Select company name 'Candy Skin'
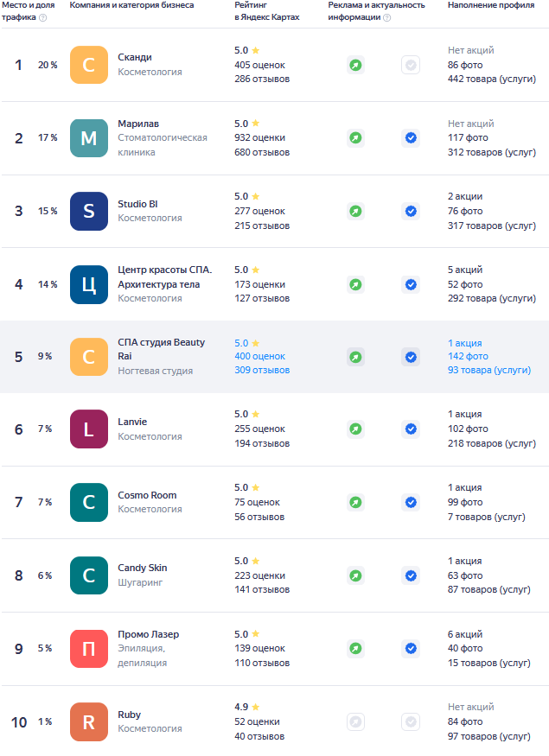549x756 pixels. pyautogui.click(x=143, y=568)
